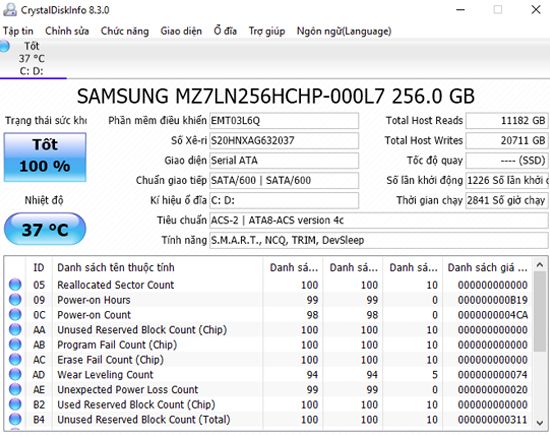Open the Trợ giúp menu
This screenshot has width=550, height=435.
coord(267,31)
